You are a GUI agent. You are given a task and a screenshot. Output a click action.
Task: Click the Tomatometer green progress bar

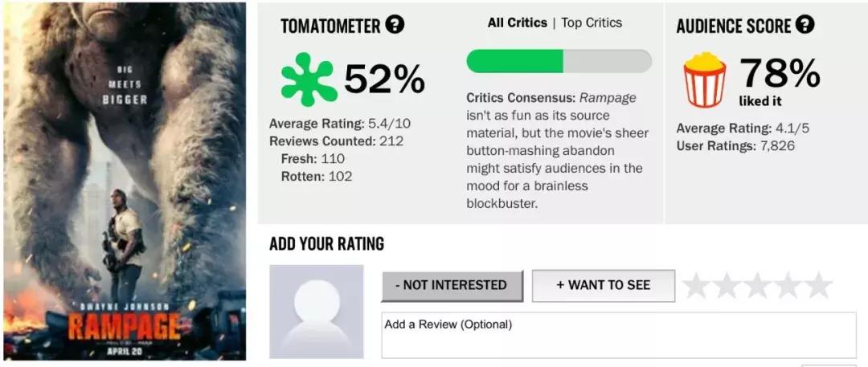(559, 61)
